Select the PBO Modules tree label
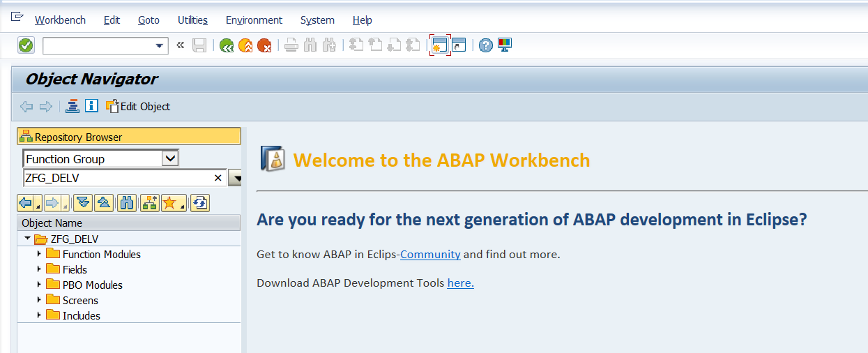 click(93, 285)
